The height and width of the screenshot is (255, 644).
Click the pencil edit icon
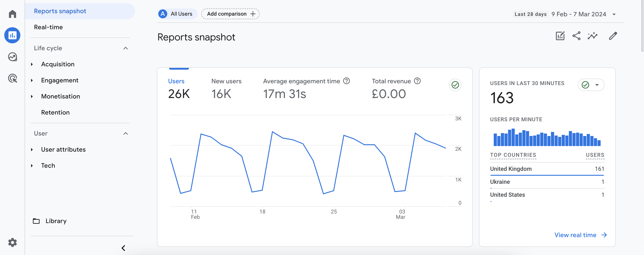613,36
